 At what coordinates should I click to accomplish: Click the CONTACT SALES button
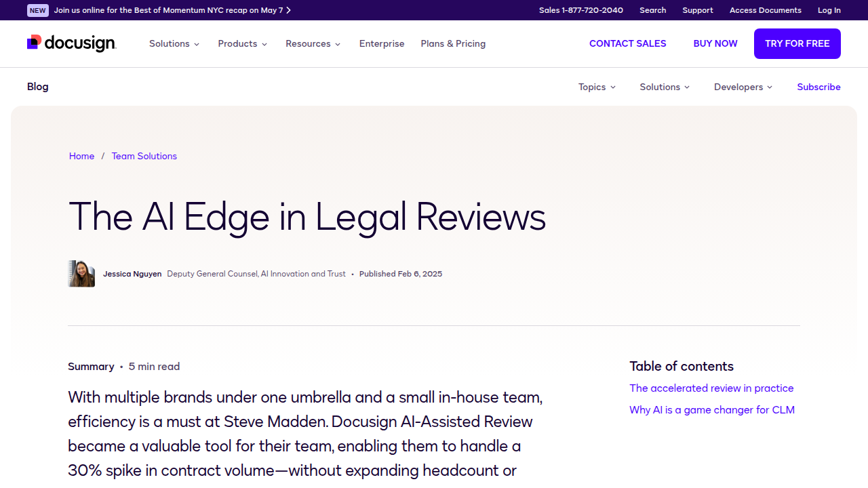pos(628,43)
